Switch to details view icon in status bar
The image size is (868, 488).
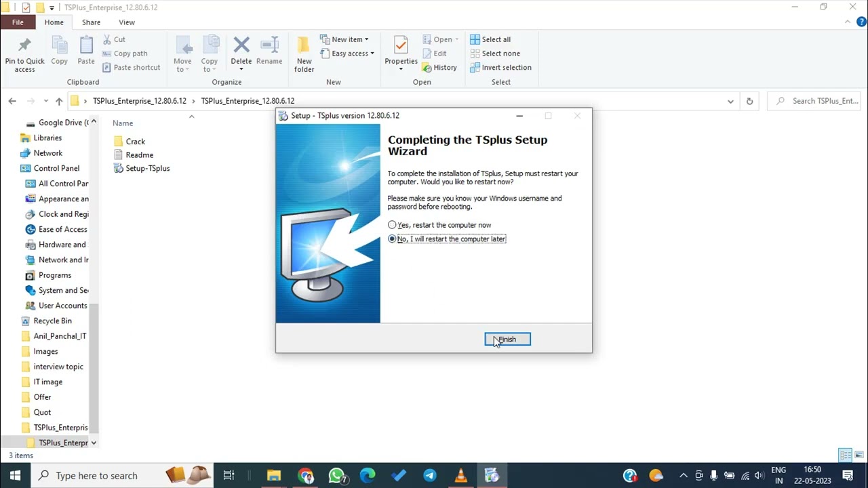tap(844, 455)
